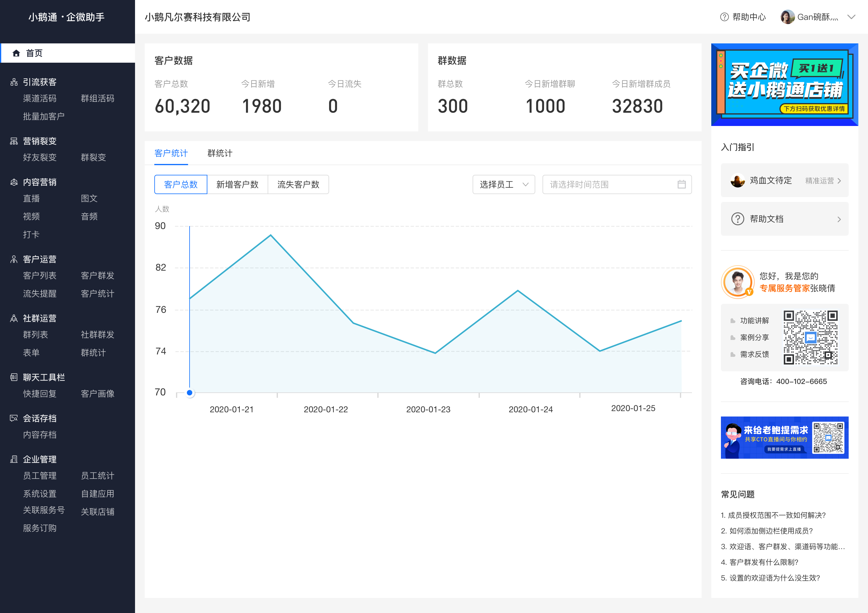Select the 新增客户数 chart filter
The image size is (868, 613).
pyautogui.click(x=237, y=184)
